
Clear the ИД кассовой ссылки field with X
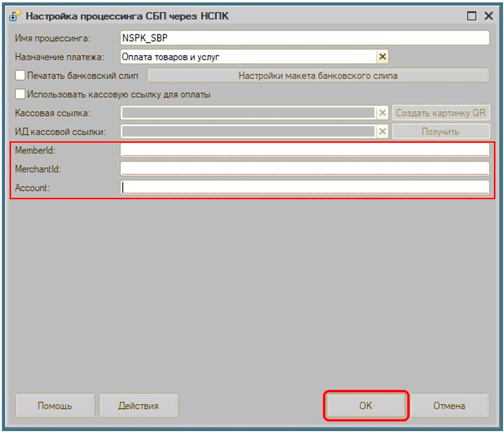click(382, 132)
